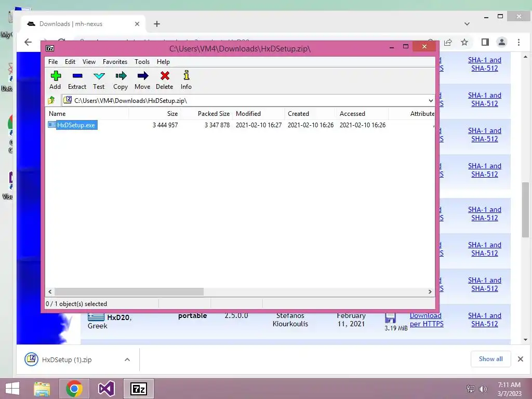Click the Copy toolbar icon
Viewport: 532px width, 399px height.
click(121, 76)
